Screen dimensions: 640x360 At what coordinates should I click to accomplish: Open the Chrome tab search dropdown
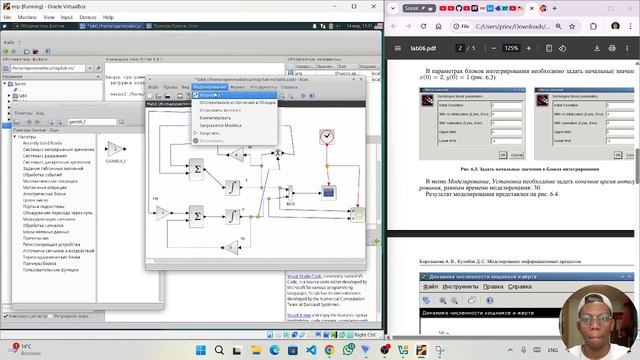click(x=393, y=8)
